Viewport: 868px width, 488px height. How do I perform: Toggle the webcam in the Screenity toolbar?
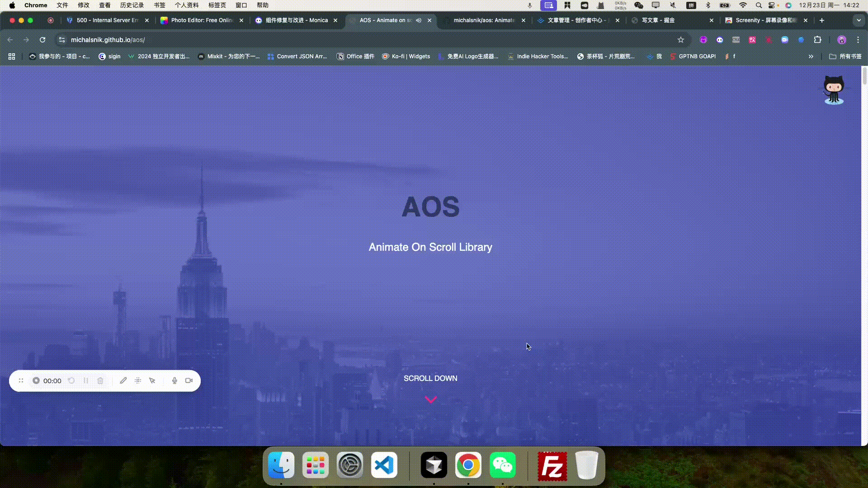[189, 380]
